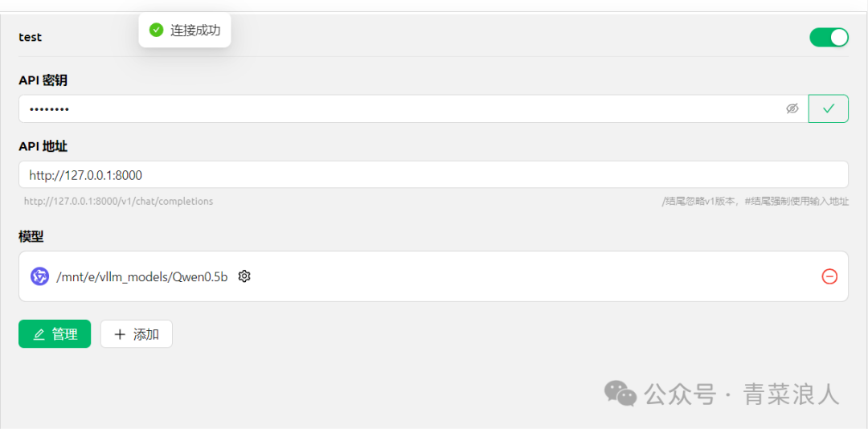Click the pencil icon in 管理 button
The width and height of the screenshot is (868, 429).
pos(39,334)
